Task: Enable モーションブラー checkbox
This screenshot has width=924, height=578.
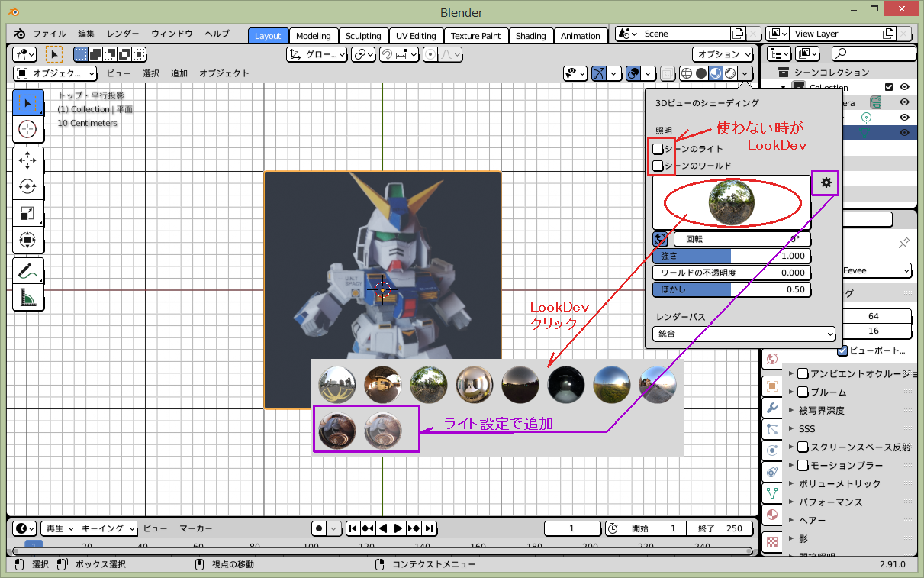Action: click(x=803, y=465)
